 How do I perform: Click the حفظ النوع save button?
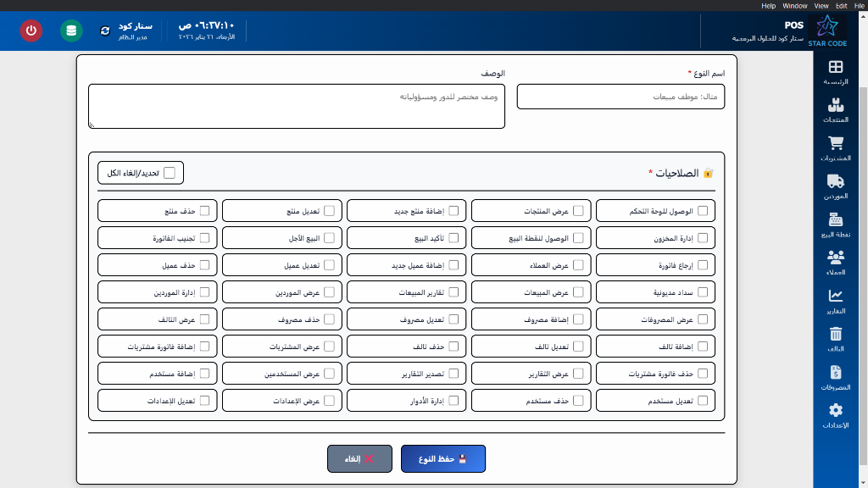point(442,458)
